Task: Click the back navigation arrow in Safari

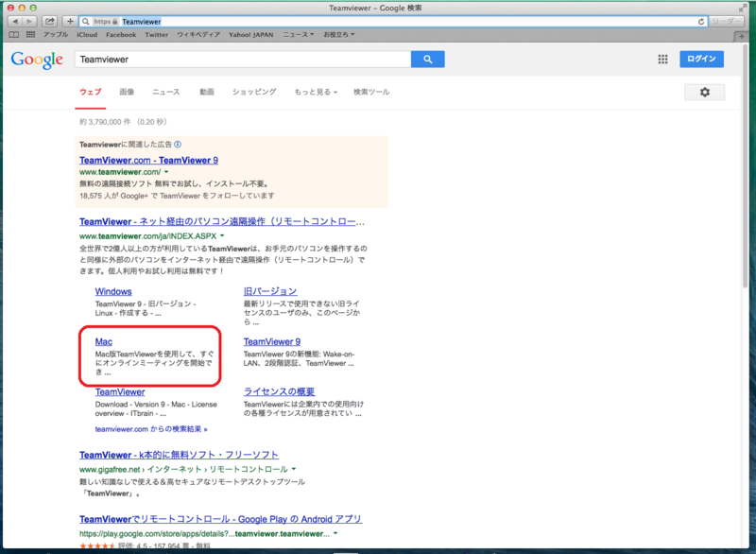Action: click(17, 20)
